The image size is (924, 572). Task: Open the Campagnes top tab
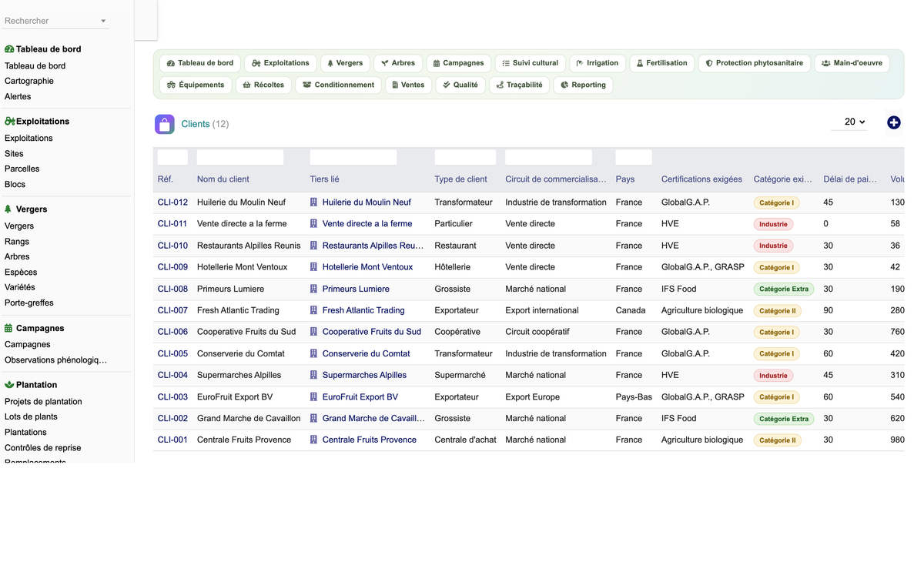coord(458,63)
